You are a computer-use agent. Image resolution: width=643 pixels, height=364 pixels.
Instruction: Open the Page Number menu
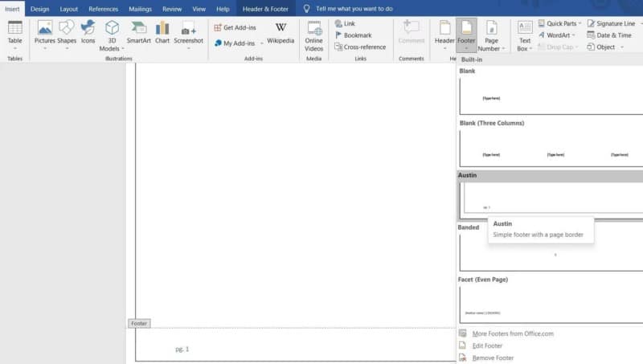491,35
